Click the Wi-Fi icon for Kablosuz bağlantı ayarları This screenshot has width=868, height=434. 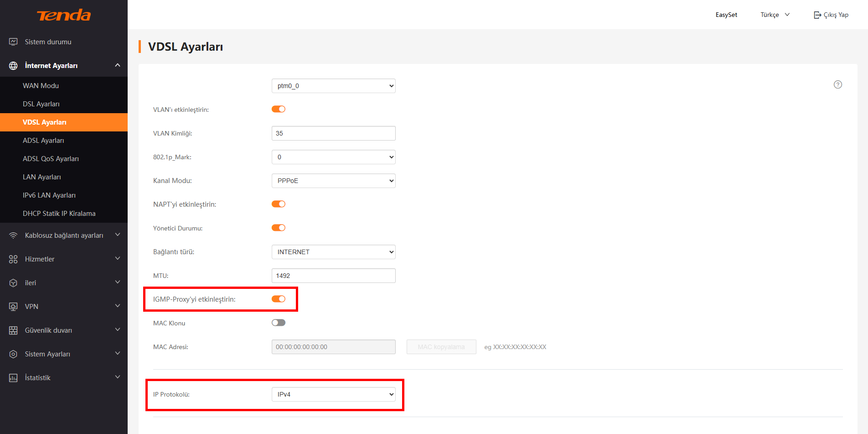[x=13, y=235]
